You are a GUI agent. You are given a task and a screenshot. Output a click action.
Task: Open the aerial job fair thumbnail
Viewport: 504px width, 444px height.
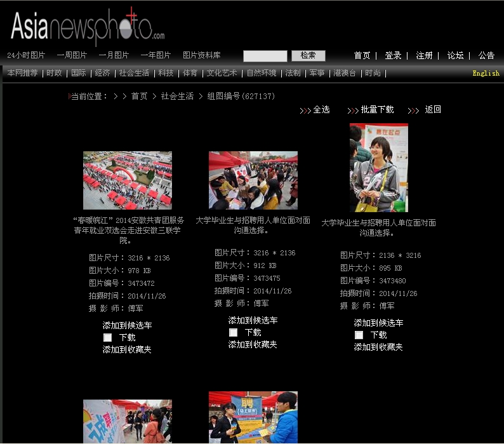click(127, 180)
